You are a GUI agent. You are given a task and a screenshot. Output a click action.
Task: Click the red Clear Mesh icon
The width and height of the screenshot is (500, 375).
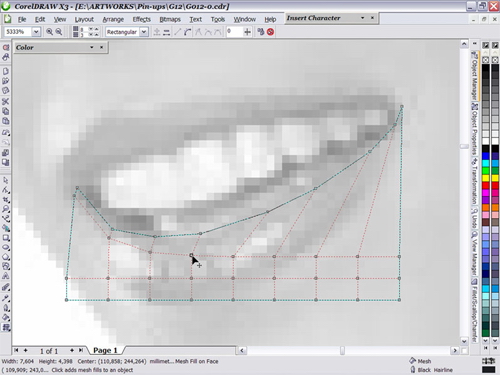point(270,32)
